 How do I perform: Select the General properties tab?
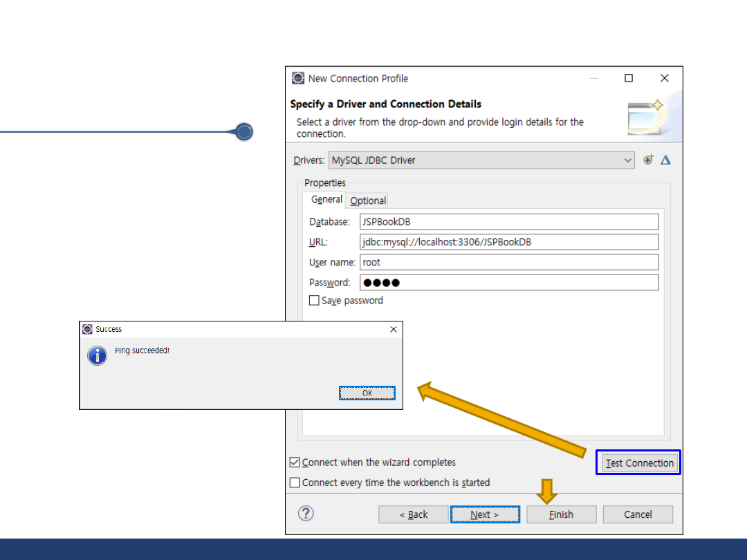coord(326,200)
